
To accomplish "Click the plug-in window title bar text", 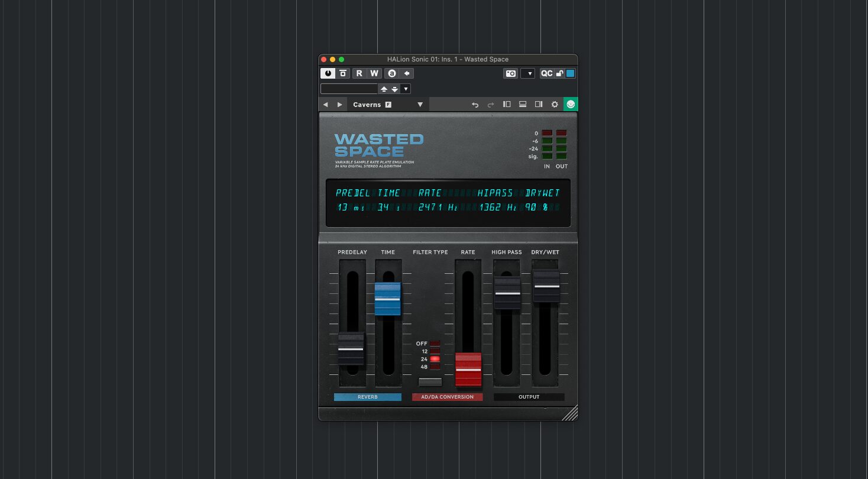I will tap(448, 59).
